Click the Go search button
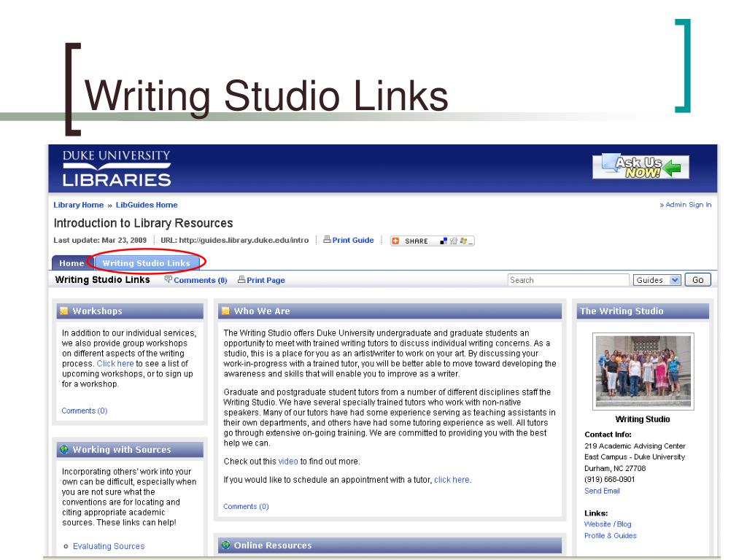This screenshot has width=747, height=560. point(698,280)
